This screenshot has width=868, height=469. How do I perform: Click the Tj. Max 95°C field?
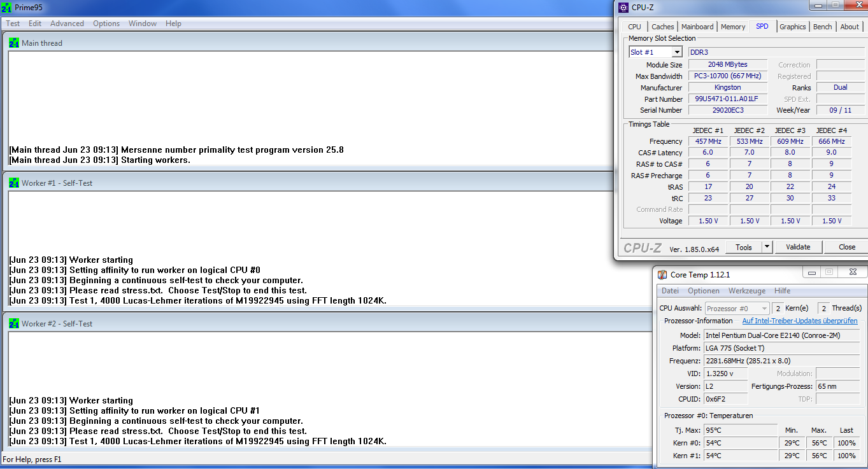(741, 430)
